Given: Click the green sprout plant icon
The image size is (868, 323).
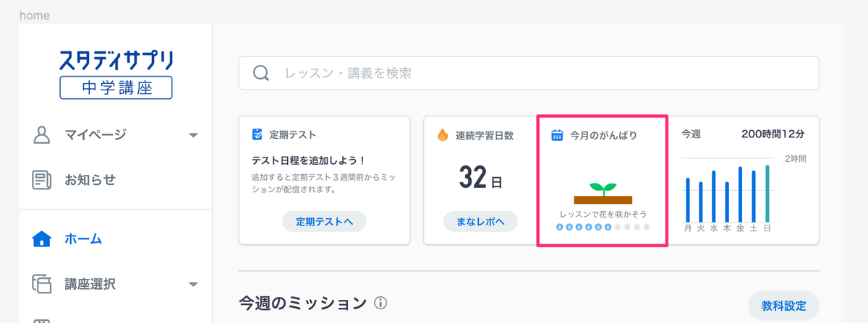Looking at the screenshot, I should (x=603, y=189).
